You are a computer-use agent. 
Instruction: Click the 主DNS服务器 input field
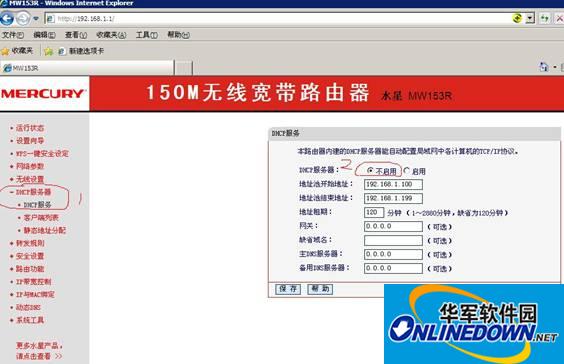click(x=393, y=254)
